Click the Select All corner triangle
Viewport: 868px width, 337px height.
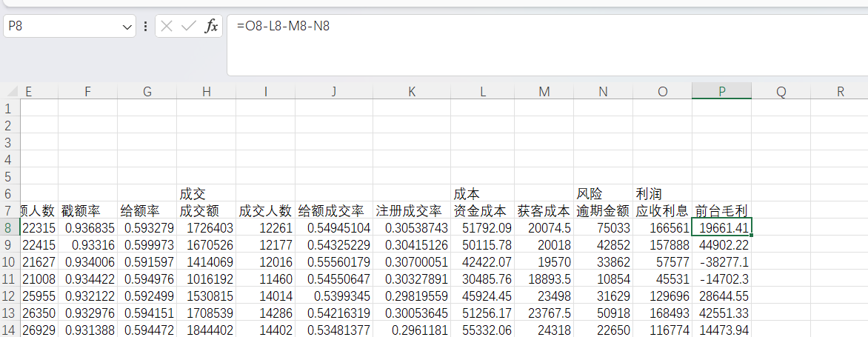(x=10, y=92)
